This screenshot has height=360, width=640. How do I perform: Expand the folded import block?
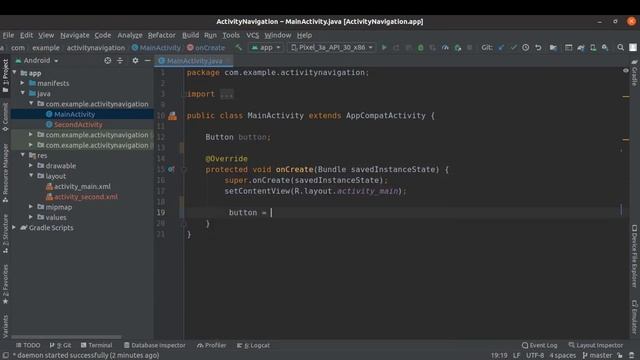pyautogui.click(x=227, y=94)
